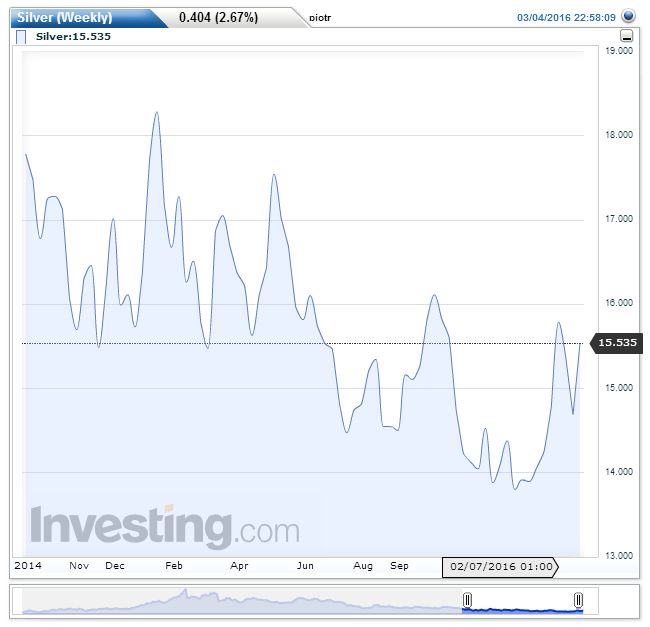Click the 15.535 current price marker
The height and width of the screenshot is (627, 650).
(616, 343)
